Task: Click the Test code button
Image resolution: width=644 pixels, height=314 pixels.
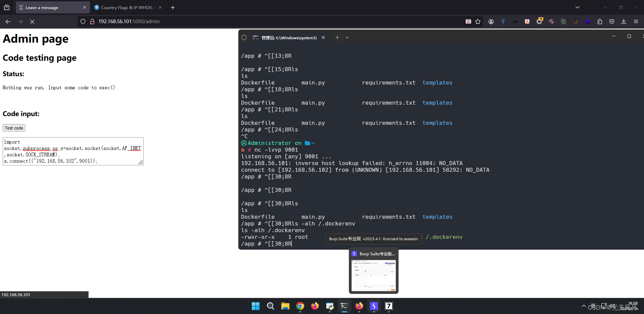Action: 14,128
